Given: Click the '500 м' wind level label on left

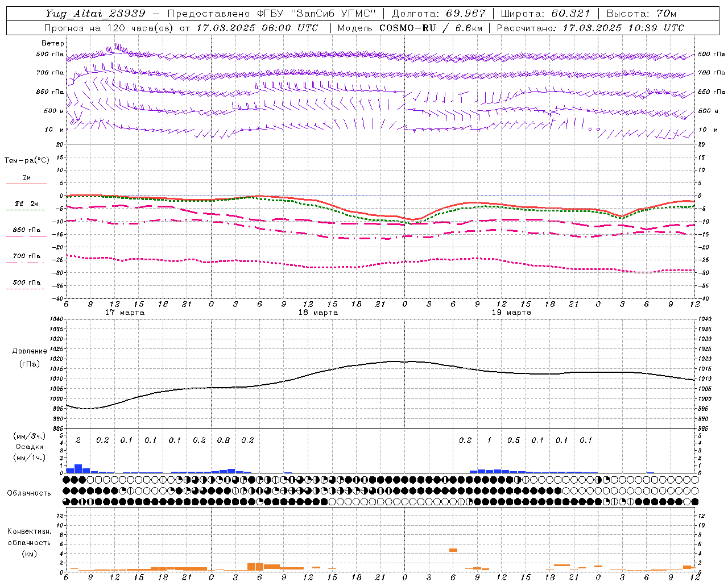Looking at the screenshot, I should (x=54, y=111).
